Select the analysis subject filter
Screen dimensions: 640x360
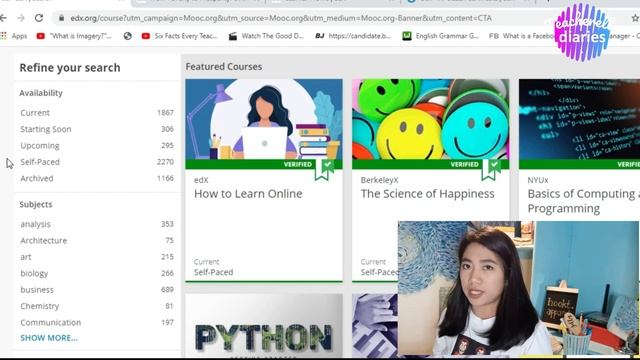point(36,224)
